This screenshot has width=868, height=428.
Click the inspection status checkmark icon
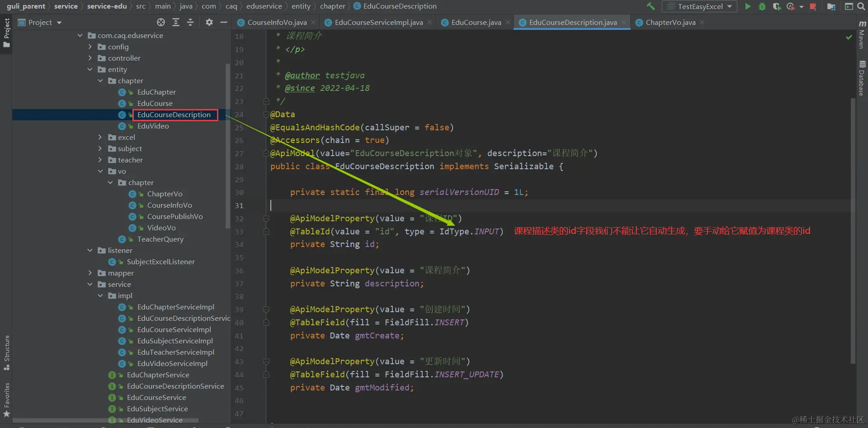coord(849,37)
